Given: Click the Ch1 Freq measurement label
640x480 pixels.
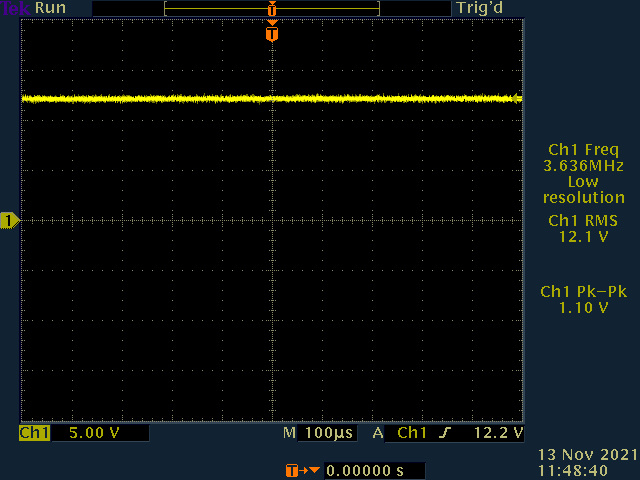Looking at the screenshot, I should coord(583,150).
